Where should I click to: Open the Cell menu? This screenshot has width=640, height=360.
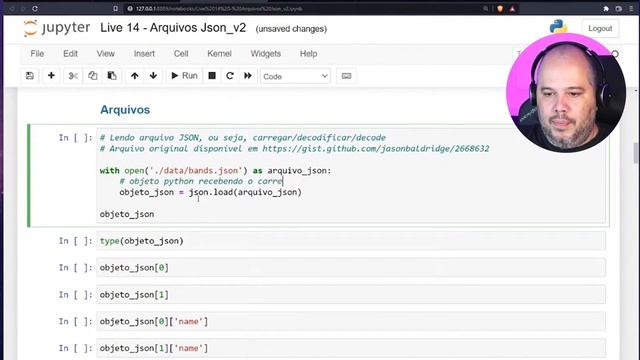tap(181, 54)
